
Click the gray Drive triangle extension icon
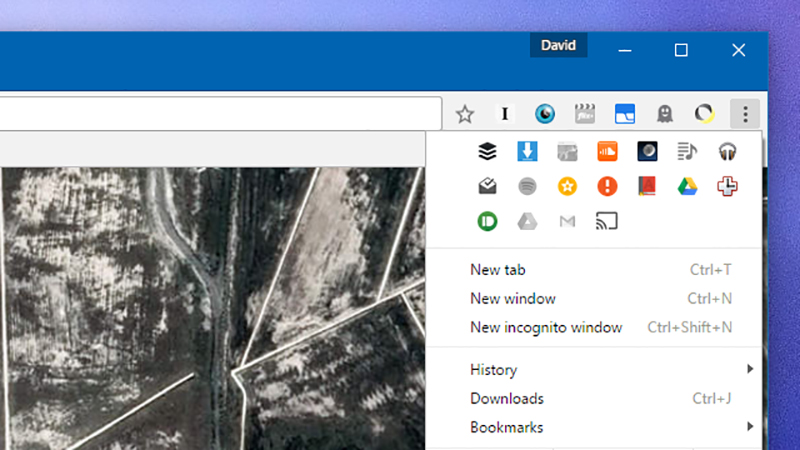(527, 221)
